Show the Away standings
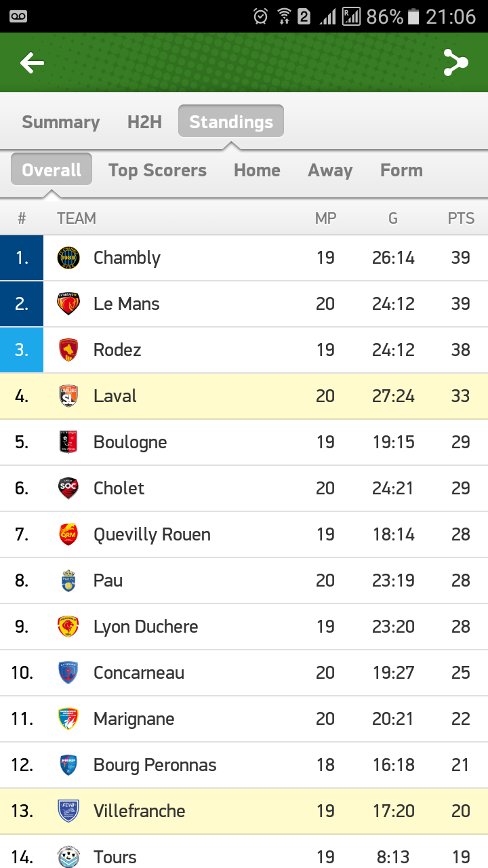 pyautogui.click(x=330, y=170)
